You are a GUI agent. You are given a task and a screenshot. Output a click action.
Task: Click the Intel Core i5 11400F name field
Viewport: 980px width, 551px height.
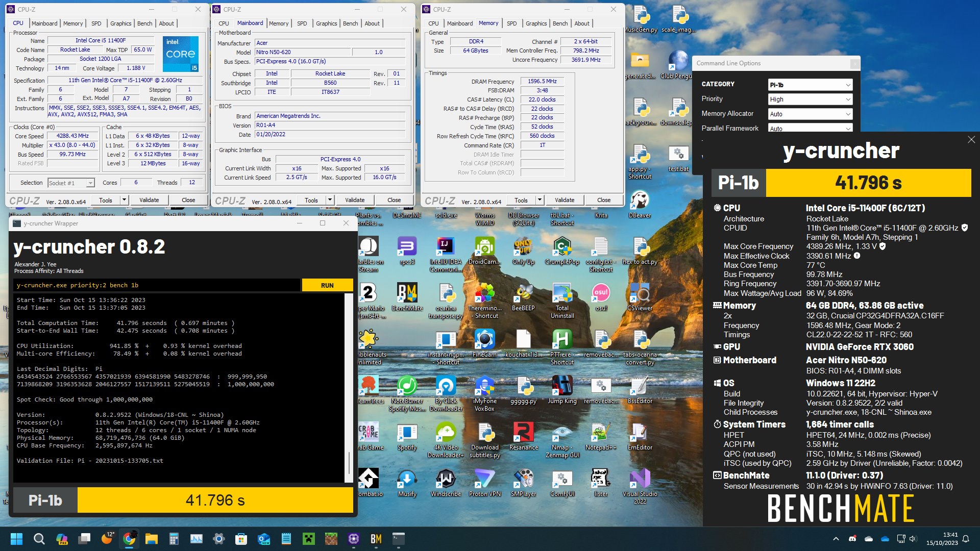[x=101, y=40]
